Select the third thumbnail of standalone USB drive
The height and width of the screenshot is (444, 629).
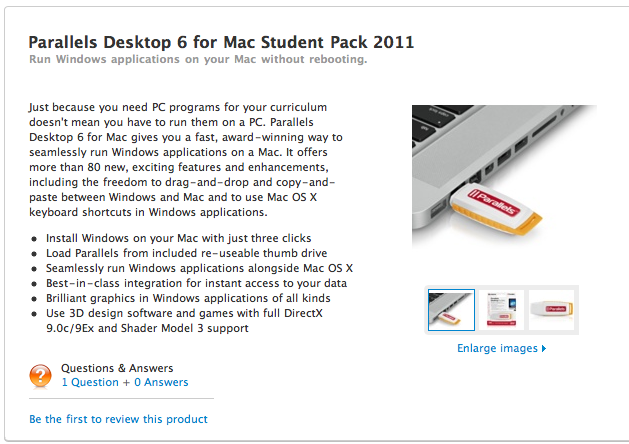(x=551, y=310)
